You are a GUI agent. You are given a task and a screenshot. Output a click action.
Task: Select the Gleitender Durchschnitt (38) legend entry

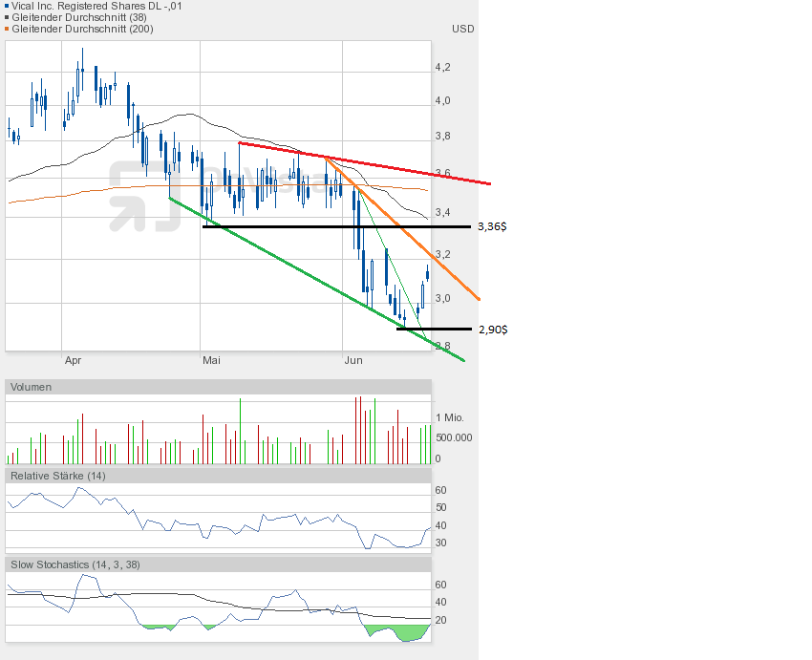77,17
